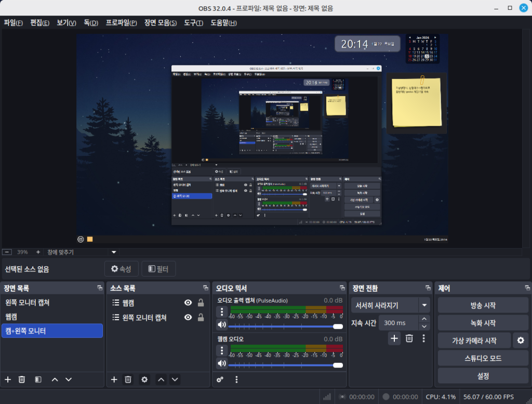
Task: Mute the 웹캠 오디오 channel
Action: 222,363
